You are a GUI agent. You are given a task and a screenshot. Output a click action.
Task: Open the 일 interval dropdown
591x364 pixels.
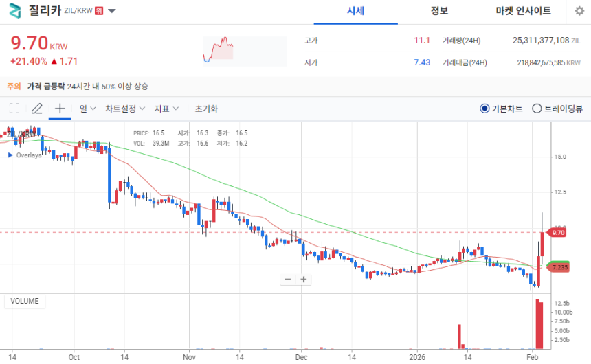pyautogui.click(x=87, y=109)
